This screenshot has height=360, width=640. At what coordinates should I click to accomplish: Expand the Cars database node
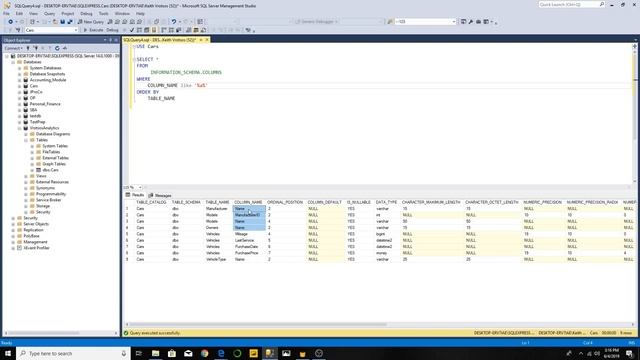[x=19, y=86]
